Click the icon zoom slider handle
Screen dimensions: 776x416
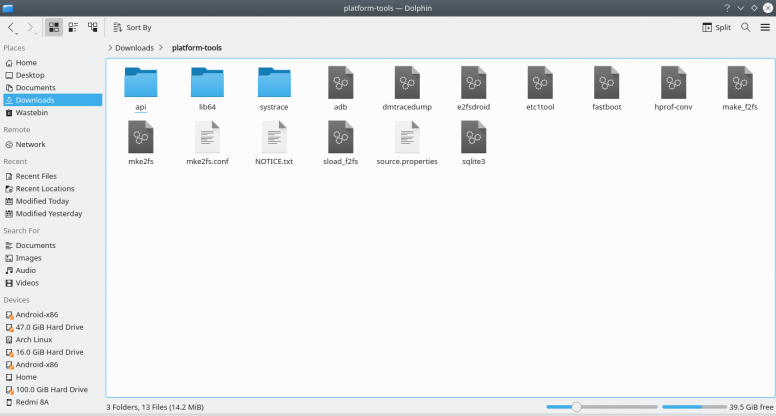(x=576, y=407)
